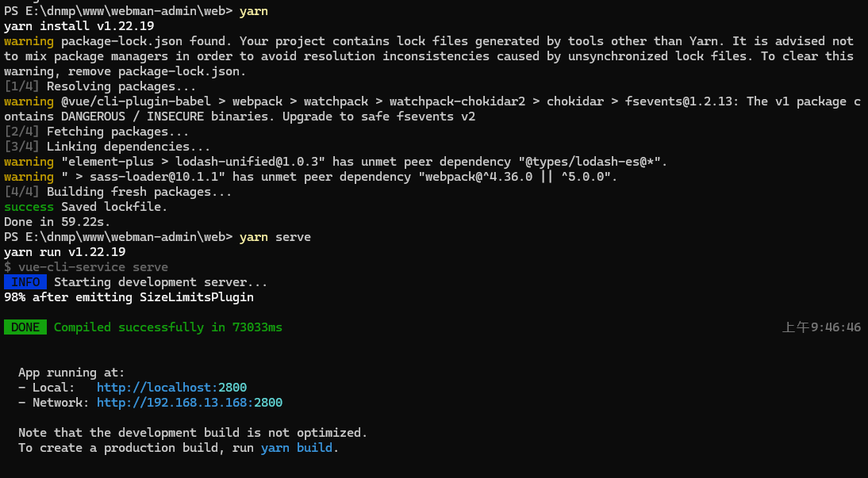Screen dimensions: 868x478
Task: Click the 'yarn build' command text
Action: point(297,448)
